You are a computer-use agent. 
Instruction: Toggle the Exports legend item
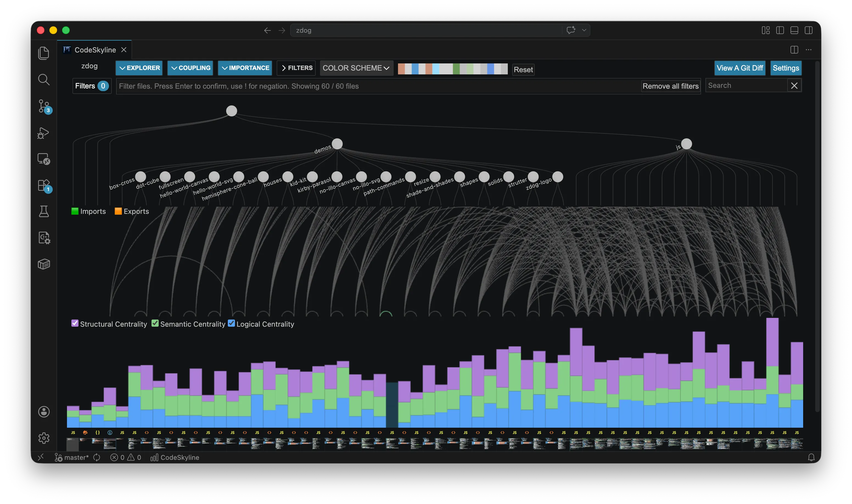[x=132, y=211]
